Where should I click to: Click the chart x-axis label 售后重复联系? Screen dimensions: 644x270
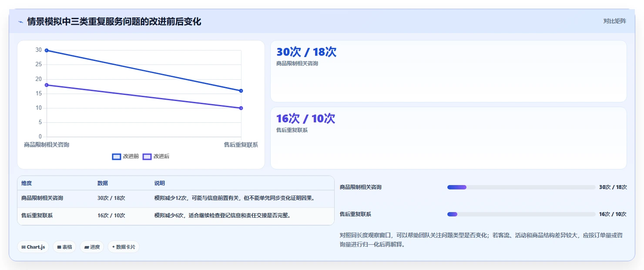coord(241,145)
